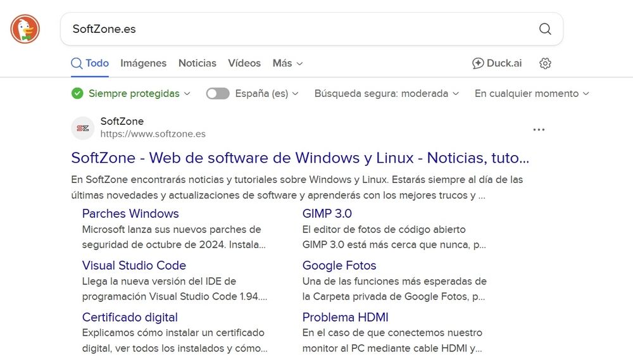Open the three-dot menu for the SoftZone result
633x364 pixels.
539,130
